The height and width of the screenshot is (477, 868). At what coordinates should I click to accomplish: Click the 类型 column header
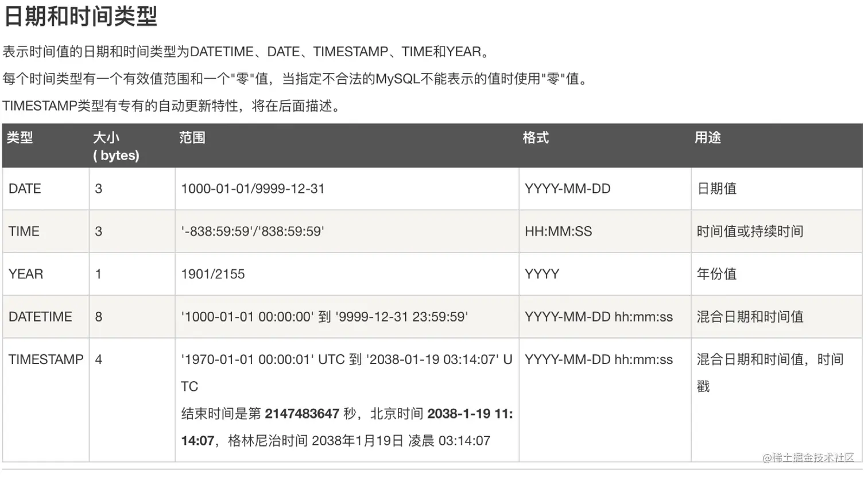pyautogui.click(x=20, y=138)
